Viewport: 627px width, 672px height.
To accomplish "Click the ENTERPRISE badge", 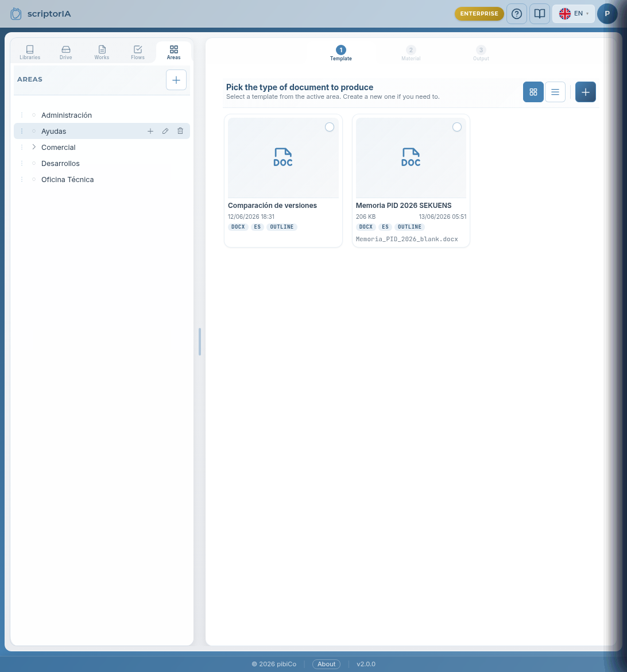I will (479, 14).
